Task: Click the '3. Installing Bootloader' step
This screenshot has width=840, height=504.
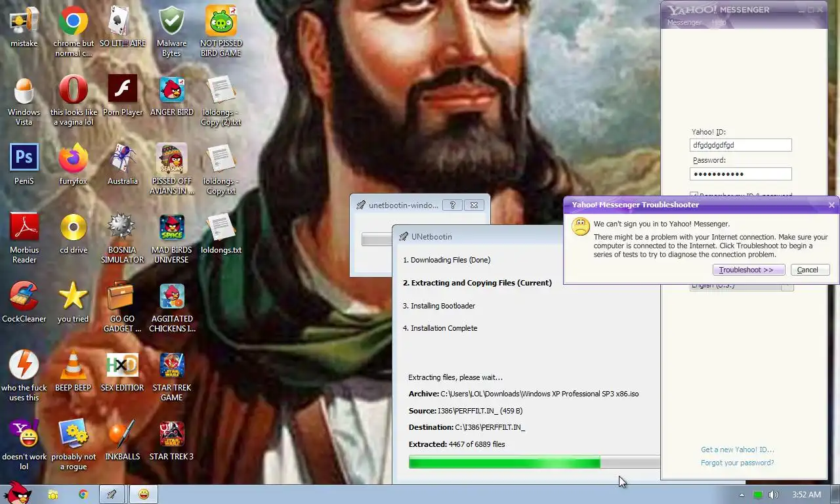Action: click(x=439, y=306)
